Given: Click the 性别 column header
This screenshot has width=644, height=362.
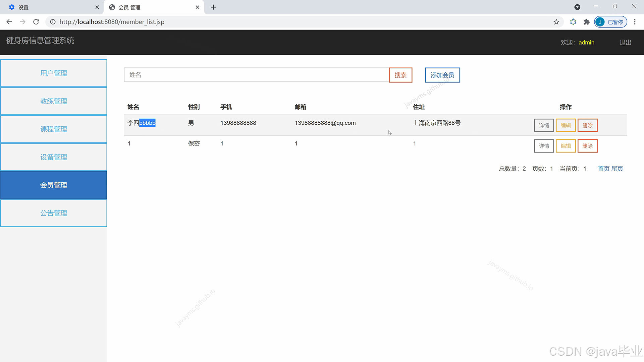Looking at the screenshot, I should pyautogui.click(x=194, y=107).
